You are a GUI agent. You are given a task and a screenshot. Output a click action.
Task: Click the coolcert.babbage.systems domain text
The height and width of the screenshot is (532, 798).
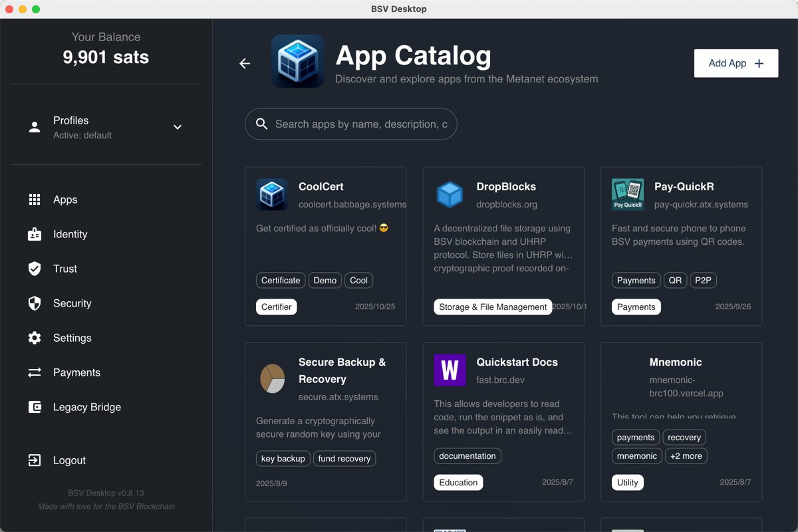pyautogui.click(x=352, y=205)
